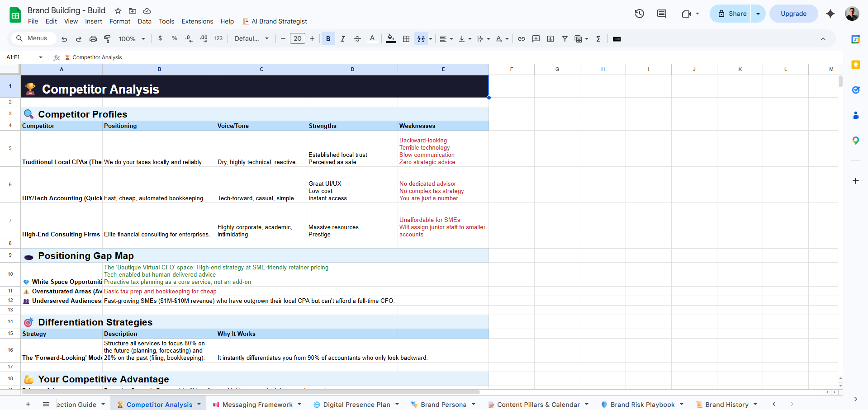This screenshot has width=868, height=410.
Task: Click the Upgrade button
Action: pyautogui.click(x=793, y=14)
